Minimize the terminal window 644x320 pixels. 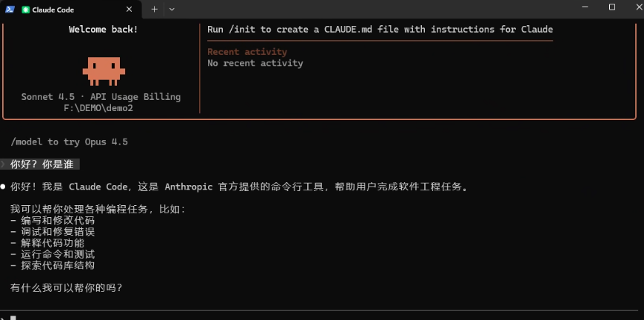[586, 7]
